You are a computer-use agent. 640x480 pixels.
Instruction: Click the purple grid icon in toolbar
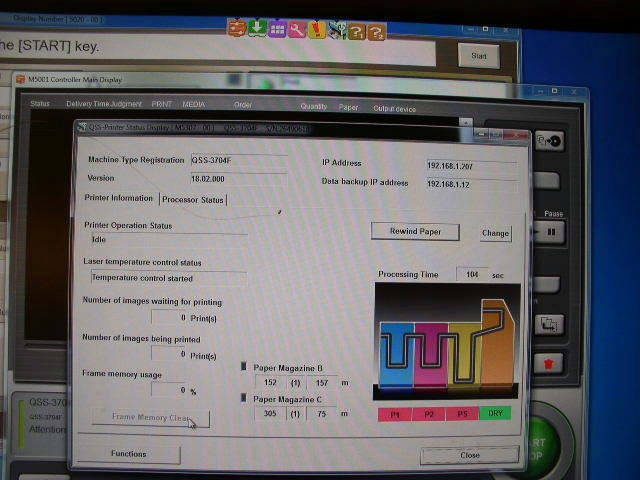click(277, 30)
